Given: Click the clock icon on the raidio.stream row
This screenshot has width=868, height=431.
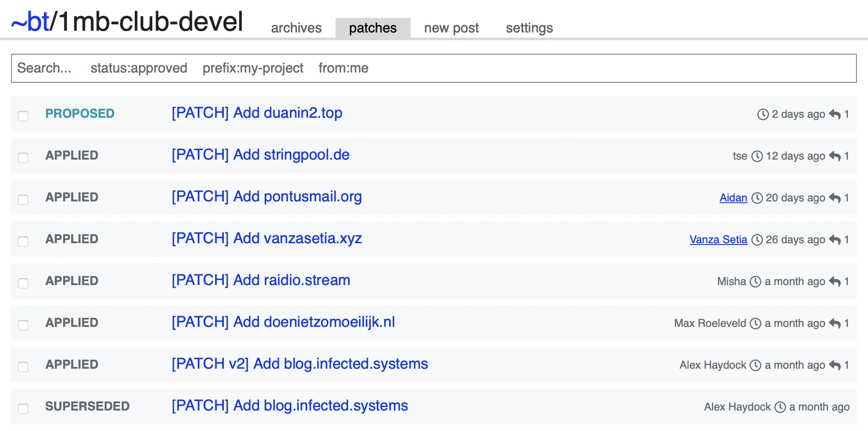Looking at the screenshot, I should (755, 281).
